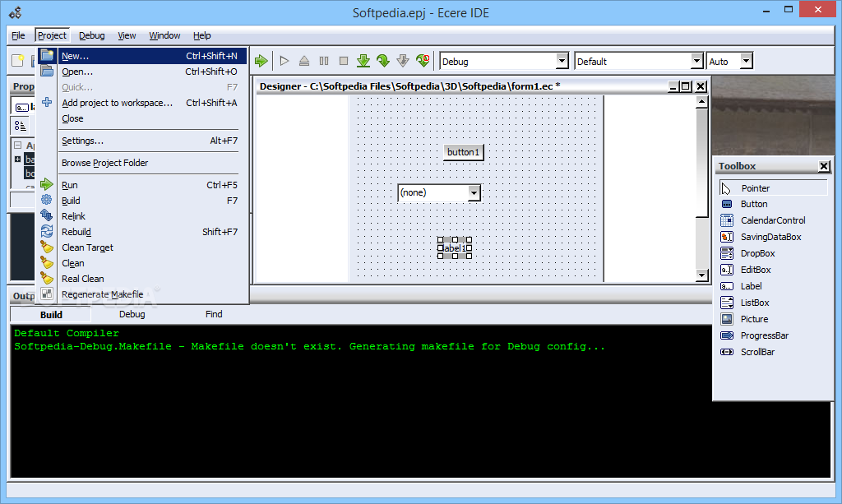The width and height of the screenshot is (842, 504).
Task: Expand the (none) drop box on the form
Action: (x=474, y=192)
